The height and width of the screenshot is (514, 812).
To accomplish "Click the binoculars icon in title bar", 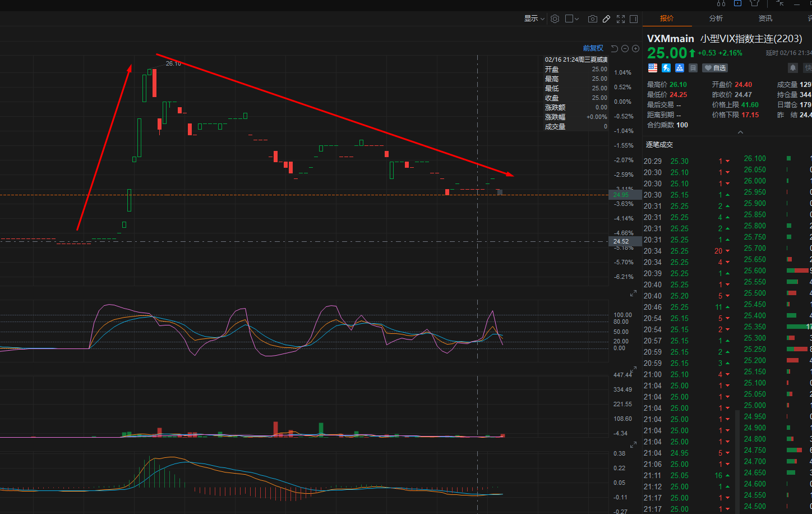I will click(721, 3).
